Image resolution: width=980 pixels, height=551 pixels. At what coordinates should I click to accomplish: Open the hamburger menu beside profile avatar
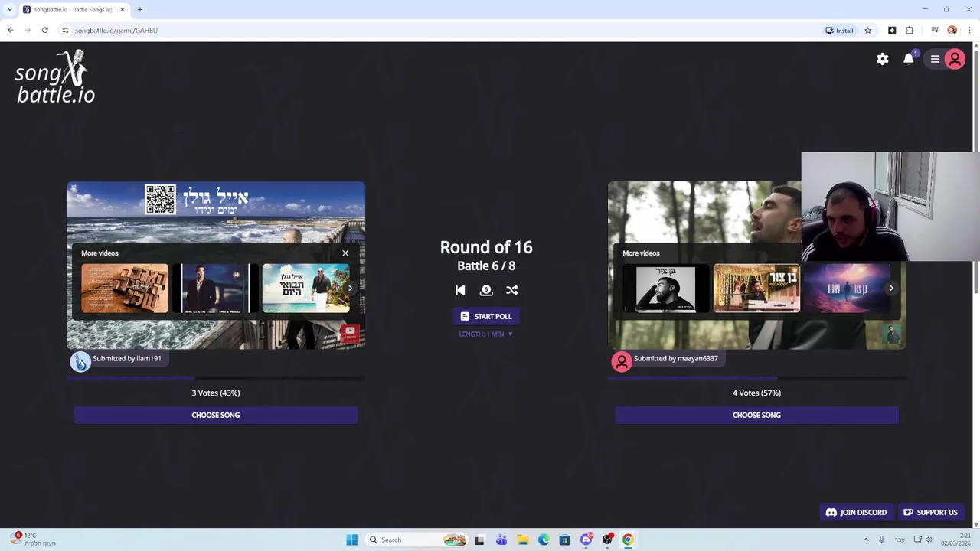pyautogui.click(x=935, y=59)
